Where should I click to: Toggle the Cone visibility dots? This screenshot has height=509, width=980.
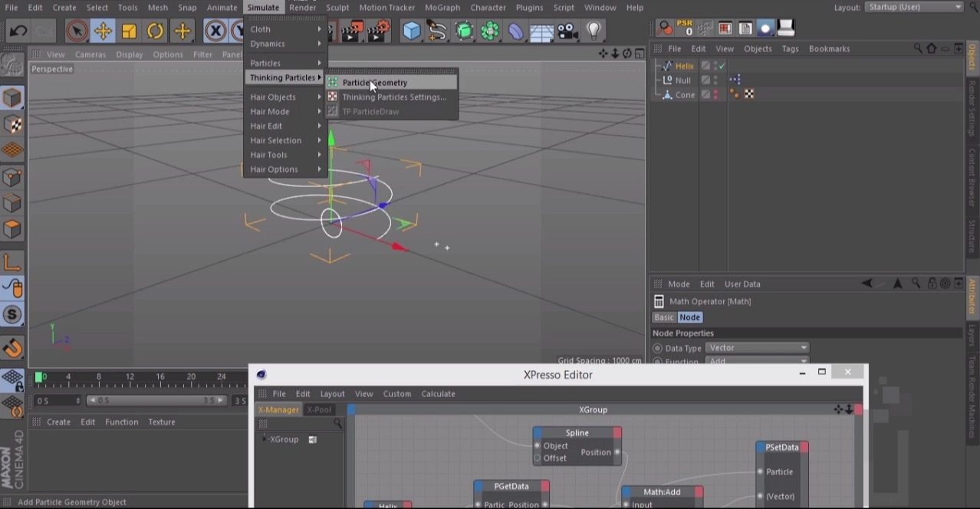point(715,94)
